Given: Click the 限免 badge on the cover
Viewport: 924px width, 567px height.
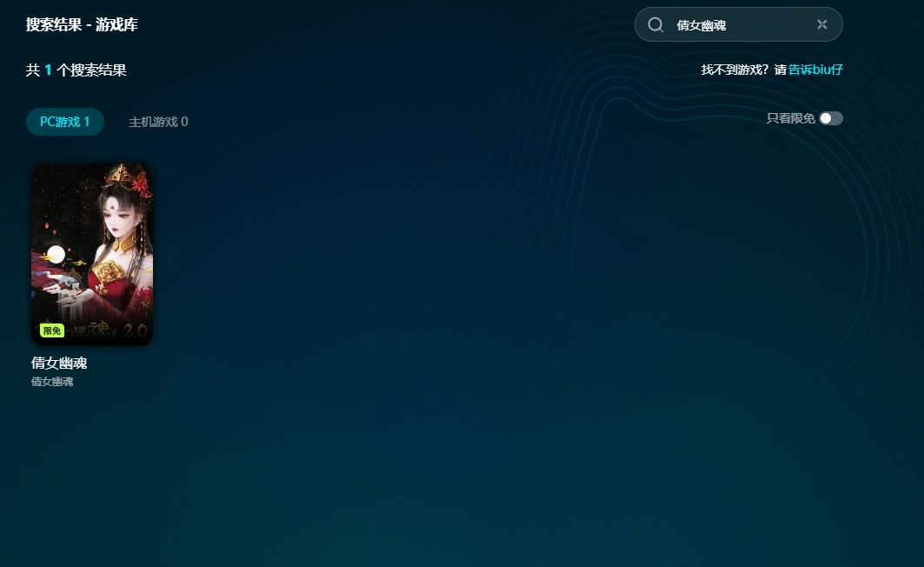Looking at the screenshot, I should 52,330.
